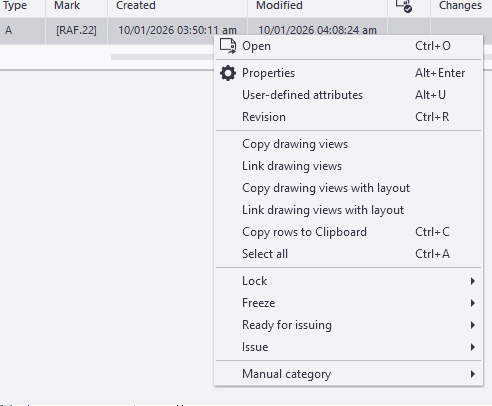The image size is (492, 406).
Task: Select Revision menu entry
Action: click(x=348, y=117)
